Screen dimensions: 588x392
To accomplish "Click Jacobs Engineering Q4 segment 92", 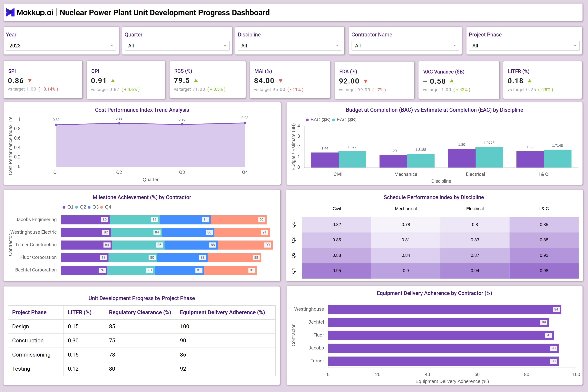I will coord(239,220).
